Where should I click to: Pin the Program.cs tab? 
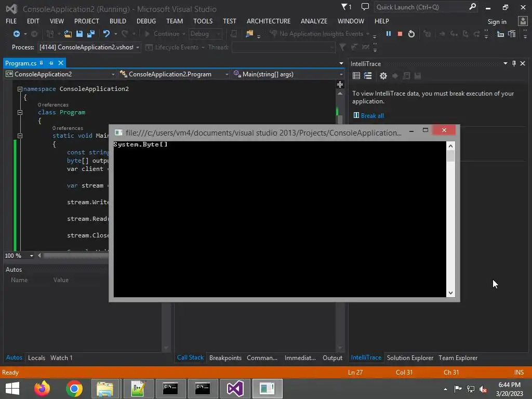51,63
